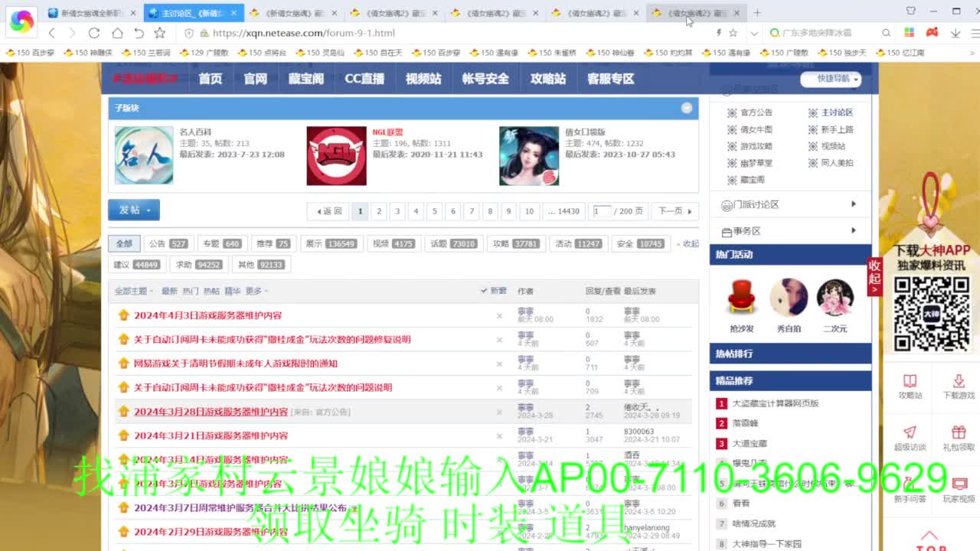Screen dimensions: 980x551
Task: Open 新手上路 side link
Action: [837, 129]
